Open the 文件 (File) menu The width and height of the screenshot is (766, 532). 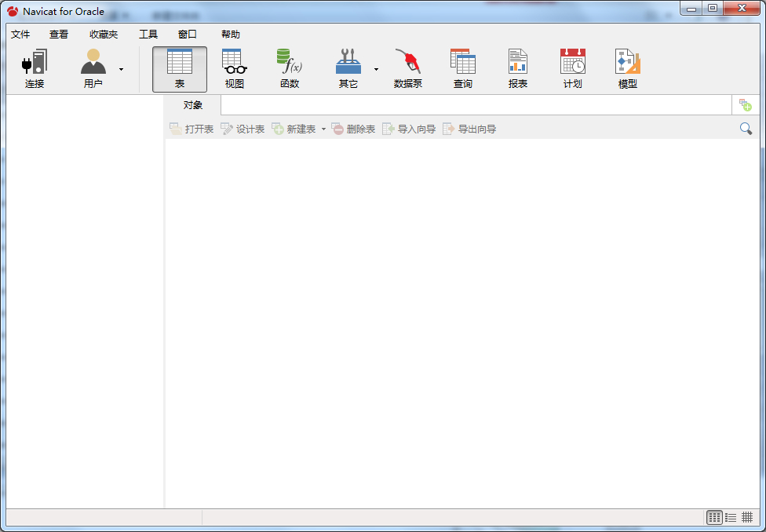click(20, 35)
